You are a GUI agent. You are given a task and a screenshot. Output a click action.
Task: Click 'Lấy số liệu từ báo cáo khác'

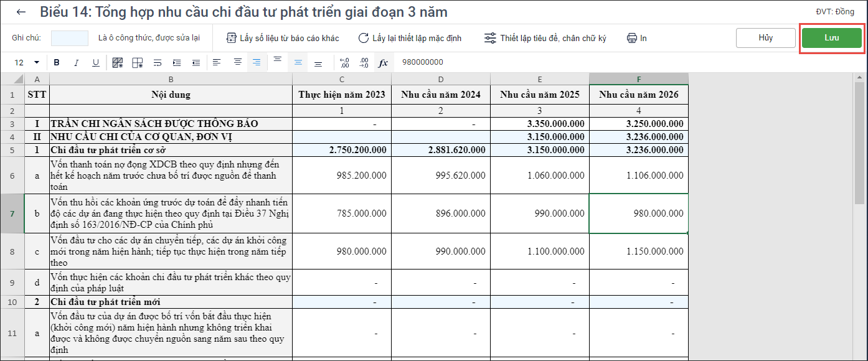coord(283,38)
